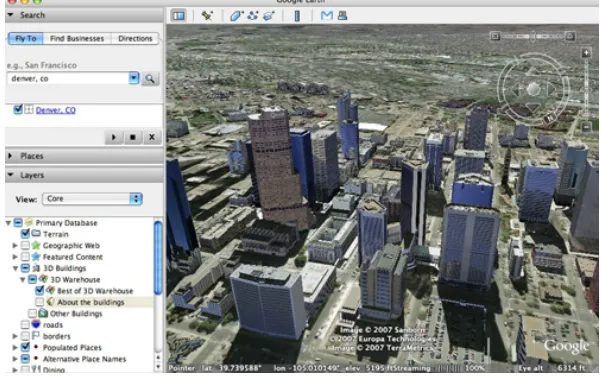The height and width of the screenshot is (376, 601).
Task: Clear search results with the X button
Action: pyautogui.click(x=152, y=137)
